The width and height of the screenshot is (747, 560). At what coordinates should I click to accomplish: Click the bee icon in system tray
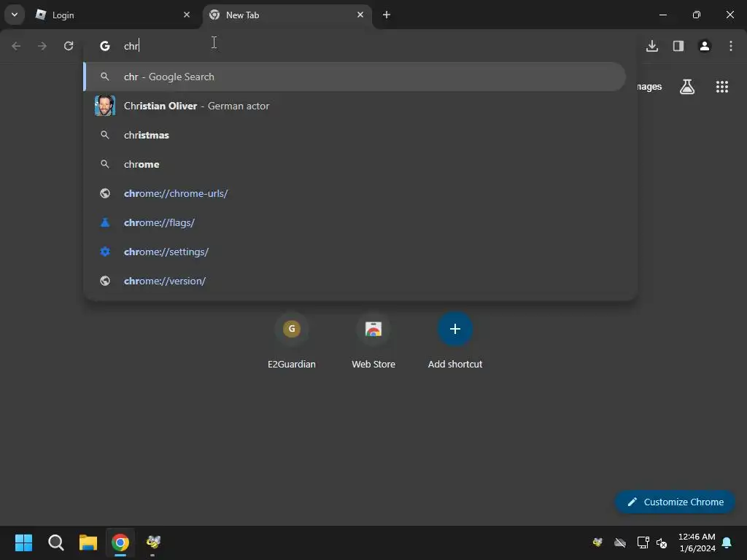pos(597,542)
